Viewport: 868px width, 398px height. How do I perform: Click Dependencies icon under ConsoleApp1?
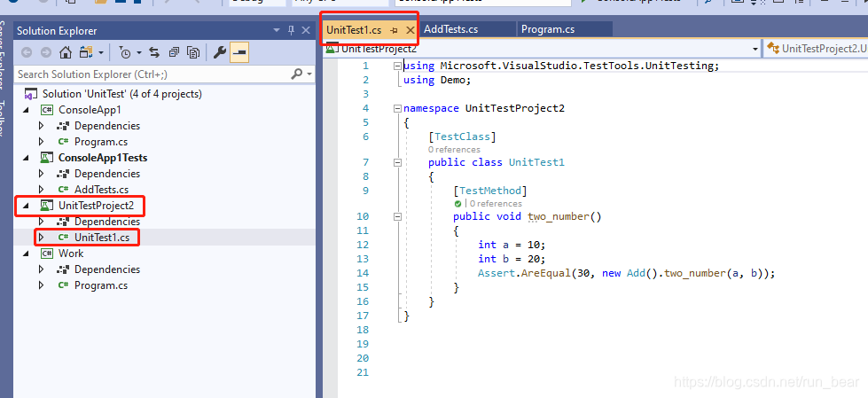pos(63,126)
